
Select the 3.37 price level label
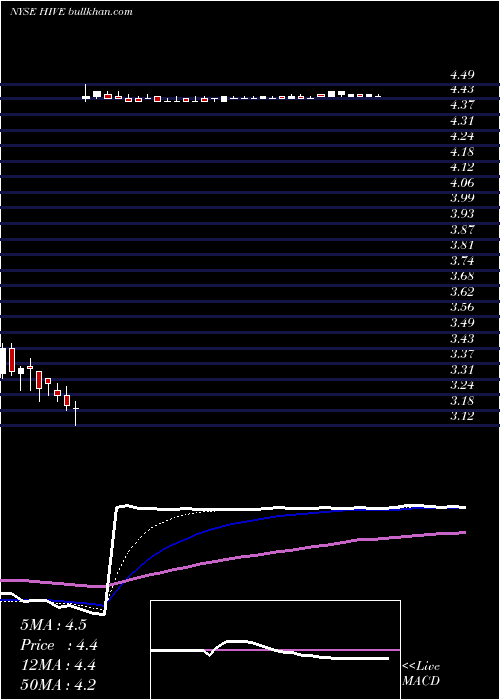point(462,354)
